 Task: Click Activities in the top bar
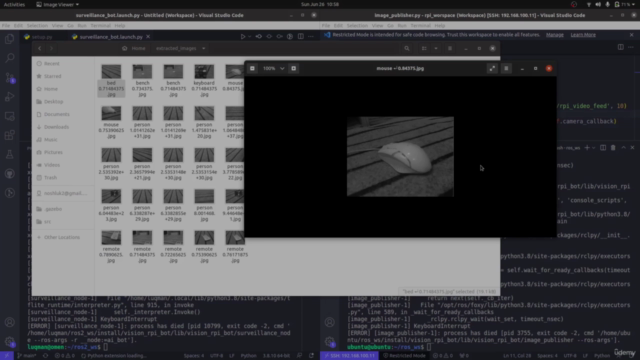tap(14, 4)
